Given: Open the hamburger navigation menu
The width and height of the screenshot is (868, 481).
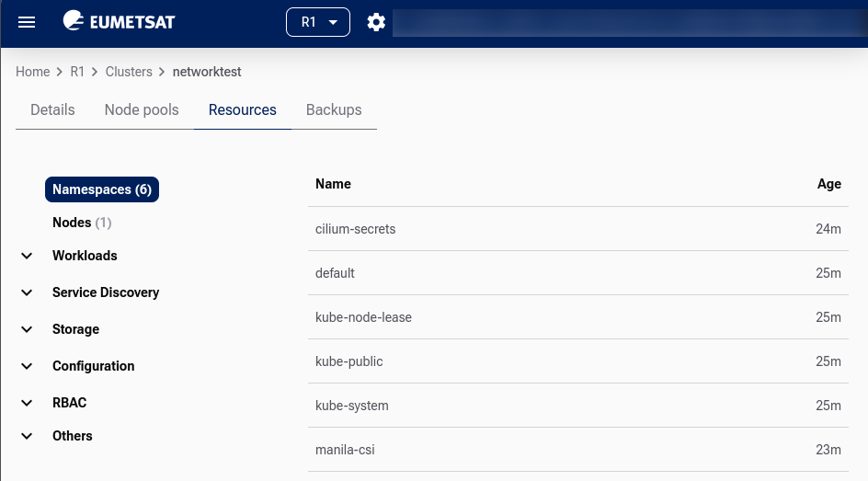Looking at the screenshot, I should coord(27,22).
